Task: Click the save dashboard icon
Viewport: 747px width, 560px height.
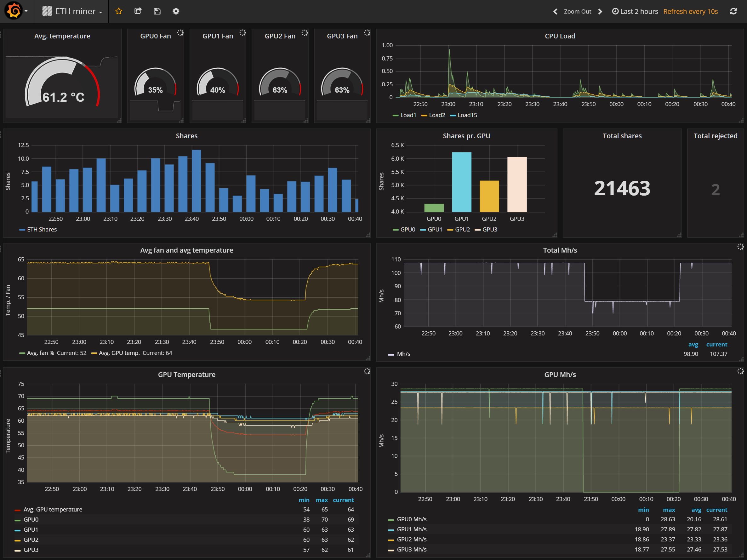Action: pos(157,11)
